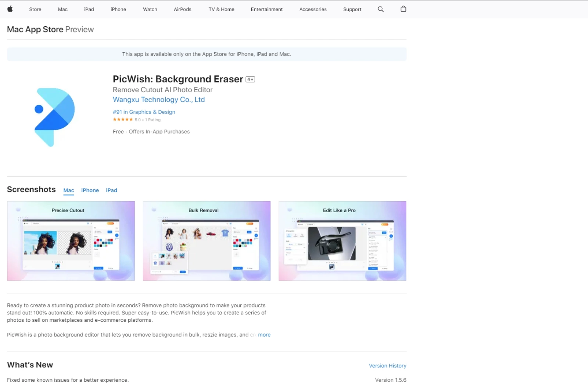Screen dimensions: 588x392
Task: Click the PicWish app icon
Action: pos(54,117)
